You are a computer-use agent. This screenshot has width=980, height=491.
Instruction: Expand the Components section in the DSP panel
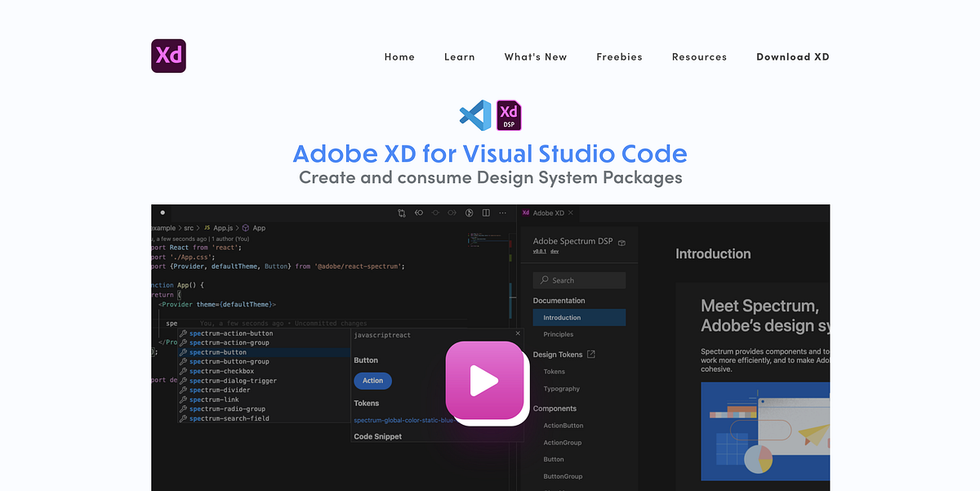click(x=555, y=408)
